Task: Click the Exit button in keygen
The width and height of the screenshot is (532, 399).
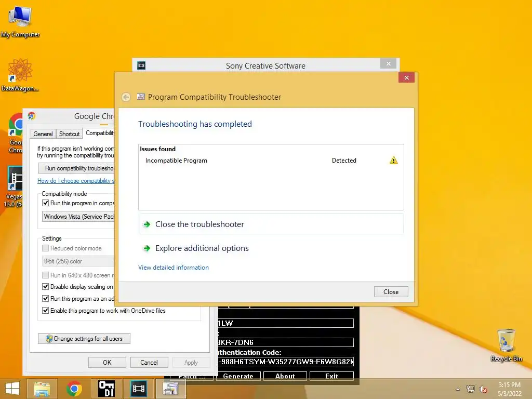Action: [331, 376]
